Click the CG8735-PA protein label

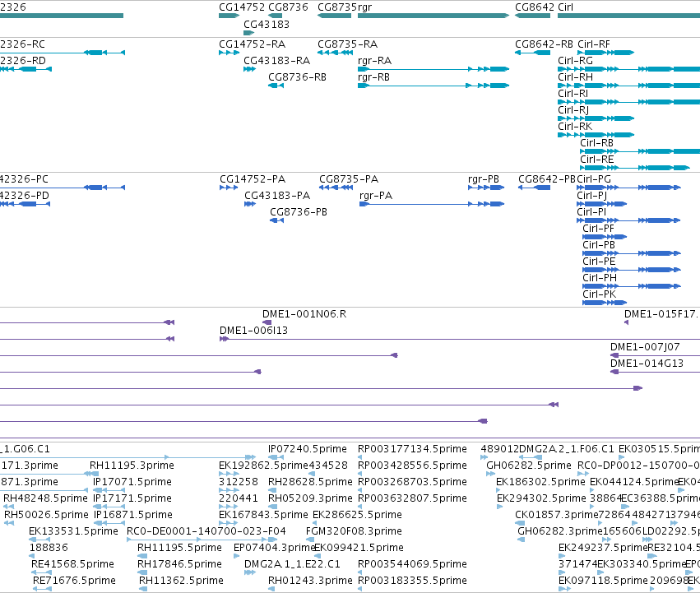[349, 179]
